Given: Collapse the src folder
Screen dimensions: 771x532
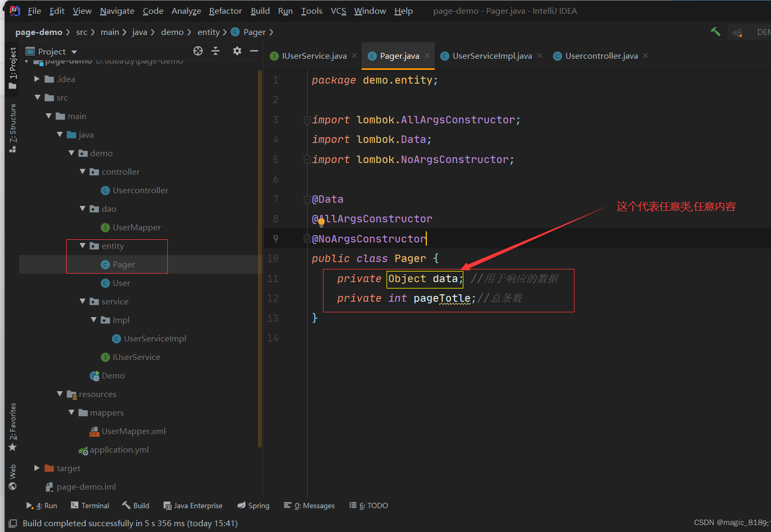Looking at the screenshot, I should (37, 97).
